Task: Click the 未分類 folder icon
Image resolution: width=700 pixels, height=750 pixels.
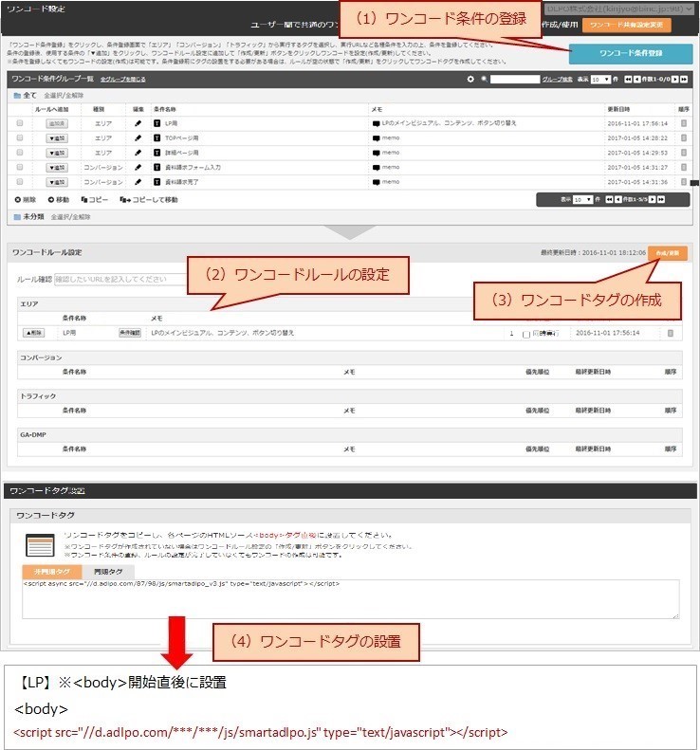Action: pos(17,217)
